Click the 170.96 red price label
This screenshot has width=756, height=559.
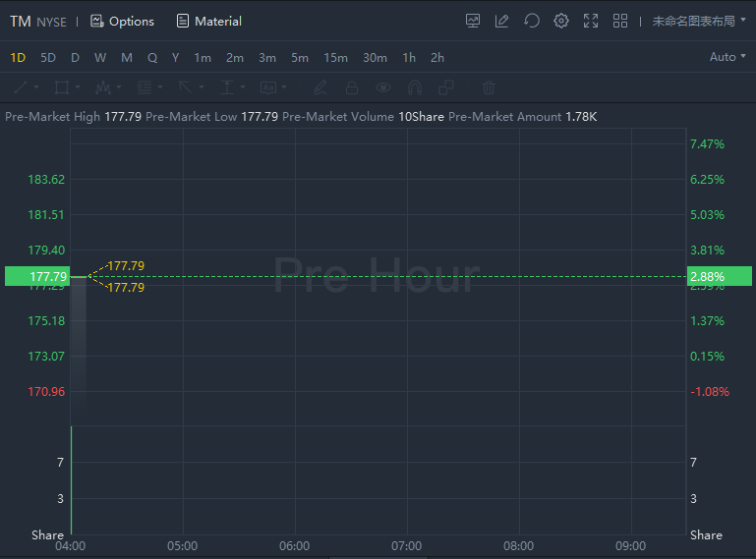pyautogui.click(x=46, y=391)
